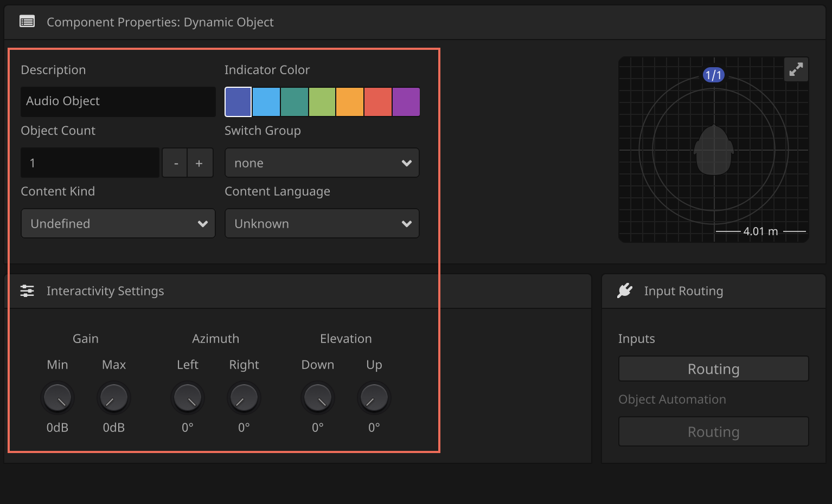Image resolution: width=832 pixels, height=504 pixels.
Task: Click the Gain Max knob
Action: [114, 398]
